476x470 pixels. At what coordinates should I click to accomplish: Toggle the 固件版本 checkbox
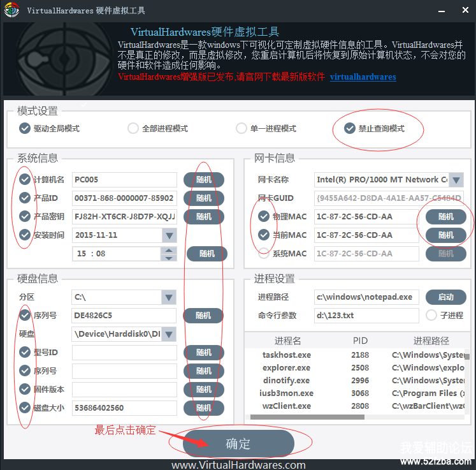pos(25,389)
